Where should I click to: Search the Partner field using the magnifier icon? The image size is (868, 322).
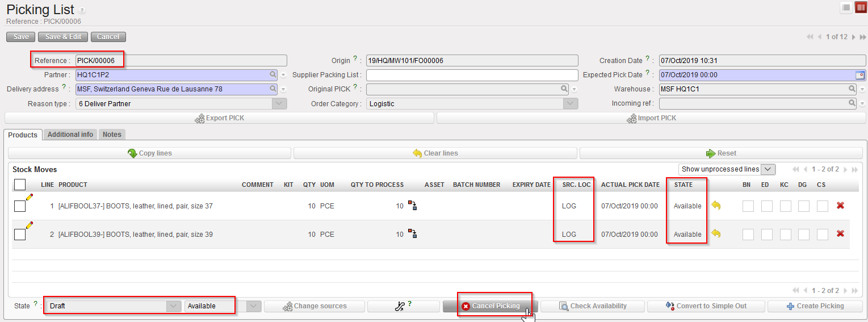click(273, 74)
